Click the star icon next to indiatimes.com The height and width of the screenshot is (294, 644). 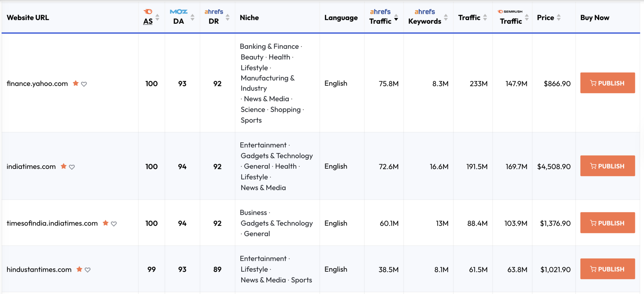64,166
